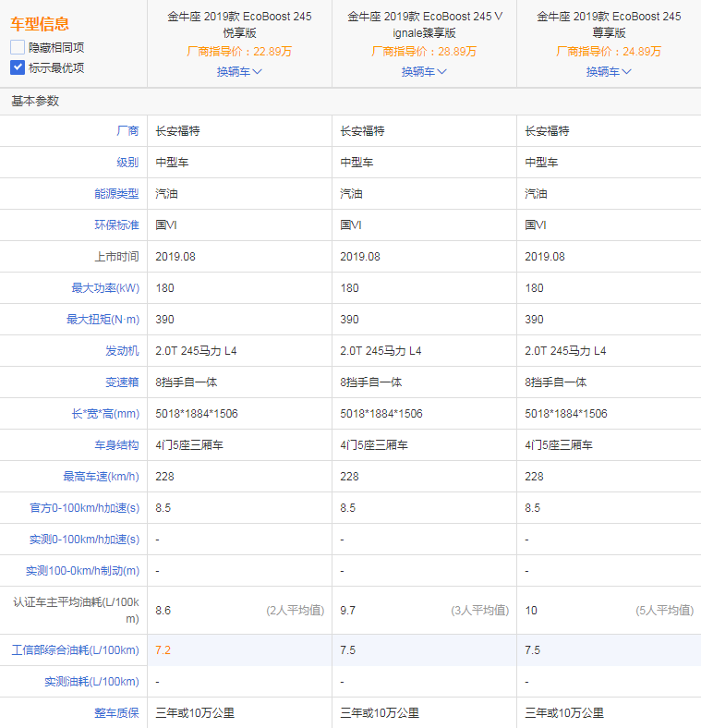Click 实测油耗(L/100km) link
The height and width of the screenshot is (728, 701).
[x=92, y=682]
